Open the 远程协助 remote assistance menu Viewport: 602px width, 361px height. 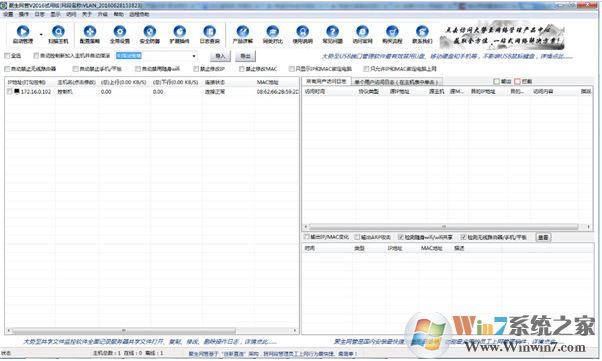pos(139,14)
